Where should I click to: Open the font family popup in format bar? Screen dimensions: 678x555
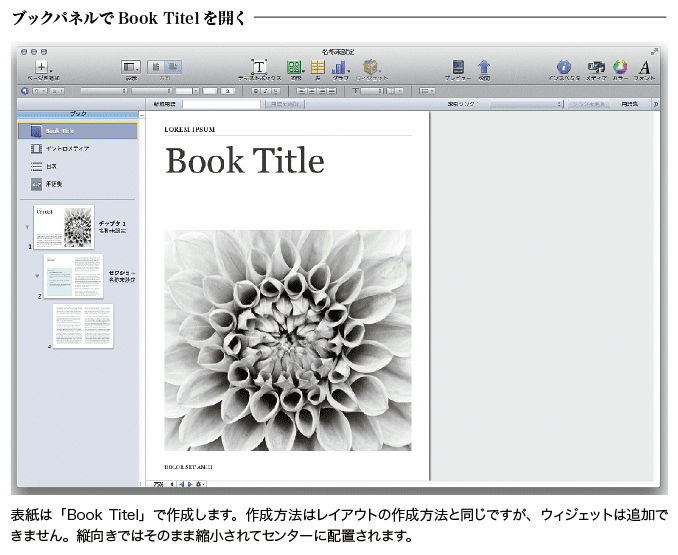pos(103,91)
